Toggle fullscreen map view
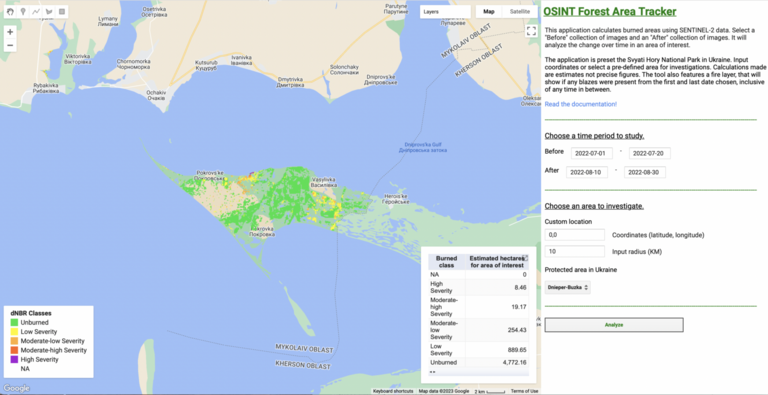This screenshot has width=768, height=395. coord(531,31)
